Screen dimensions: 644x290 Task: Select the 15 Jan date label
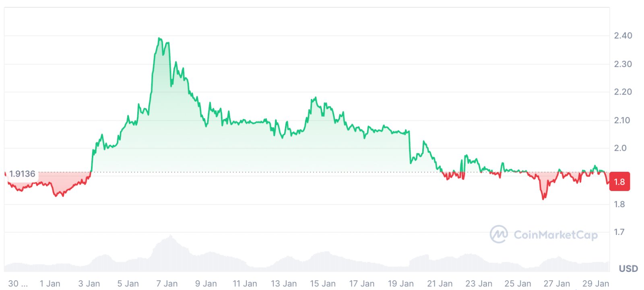coord(322,284)
